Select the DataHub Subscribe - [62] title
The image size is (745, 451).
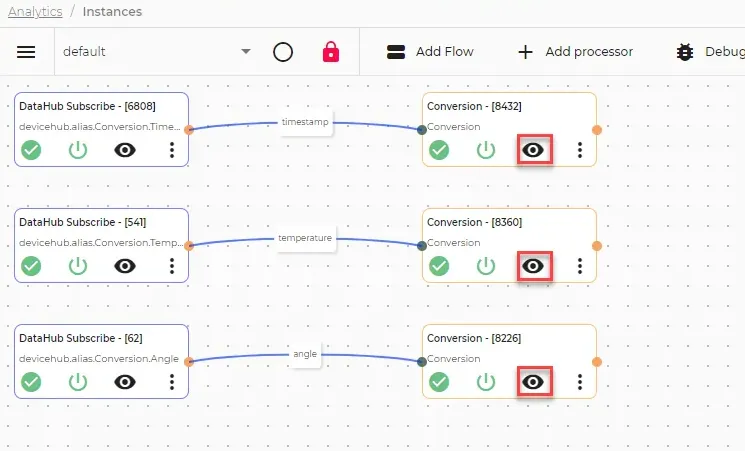click(81, 338)
